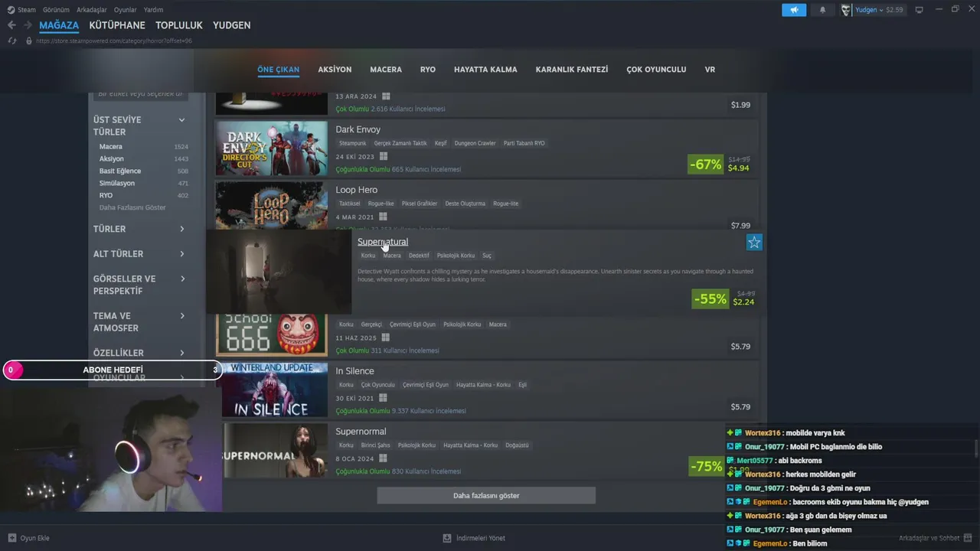
Task: Select the VR category tab
Action: [x=710, y=70]
